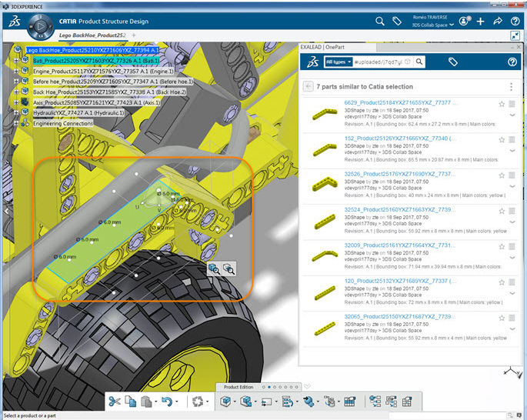This screenshot has height=420, width=527.
Task: Expand the Engineering Connections tree node
Action: [x=16, y=123]
